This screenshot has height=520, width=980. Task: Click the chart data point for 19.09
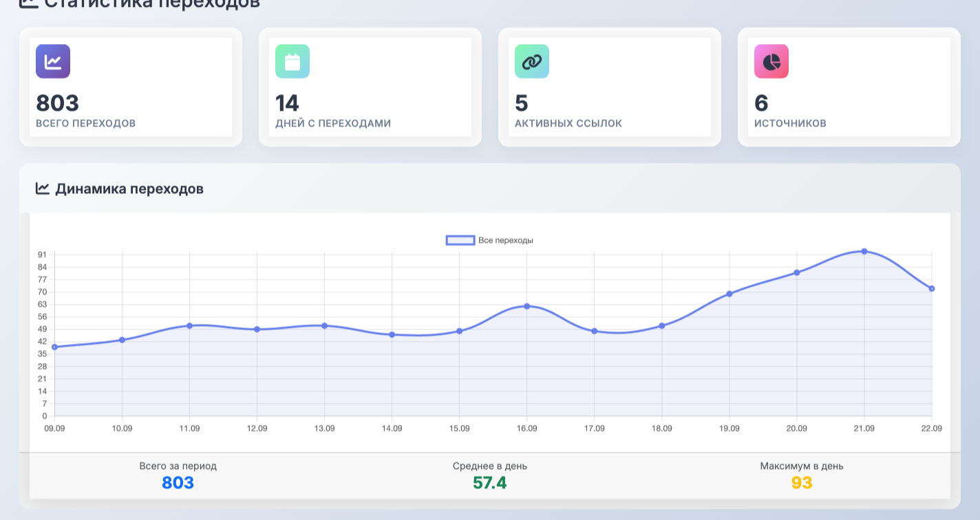[729, 294]
